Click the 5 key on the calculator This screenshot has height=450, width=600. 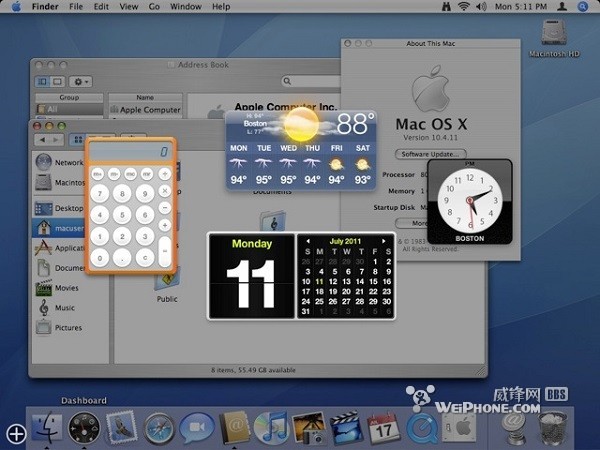point(122,215)
